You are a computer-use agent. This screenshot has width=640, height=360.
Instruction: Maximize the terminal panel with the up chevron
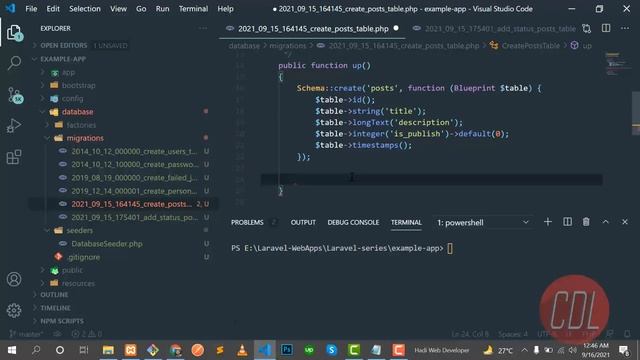point(606,222)
